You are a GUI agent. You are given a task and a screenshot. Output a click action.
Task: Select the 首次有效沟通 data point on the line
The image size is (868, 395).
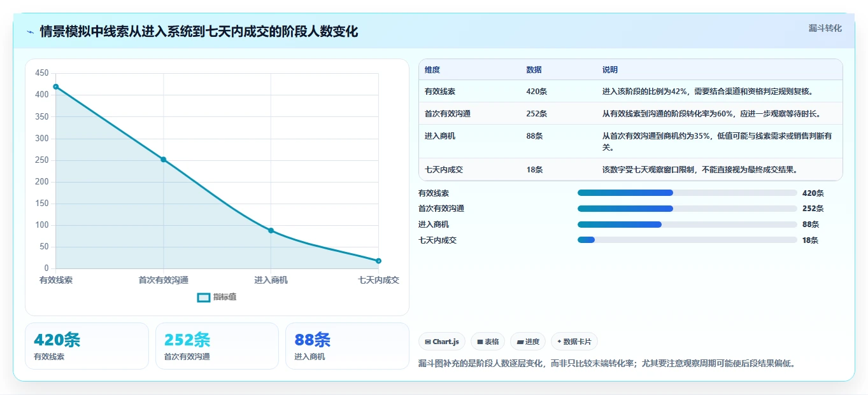click(164, 160)
